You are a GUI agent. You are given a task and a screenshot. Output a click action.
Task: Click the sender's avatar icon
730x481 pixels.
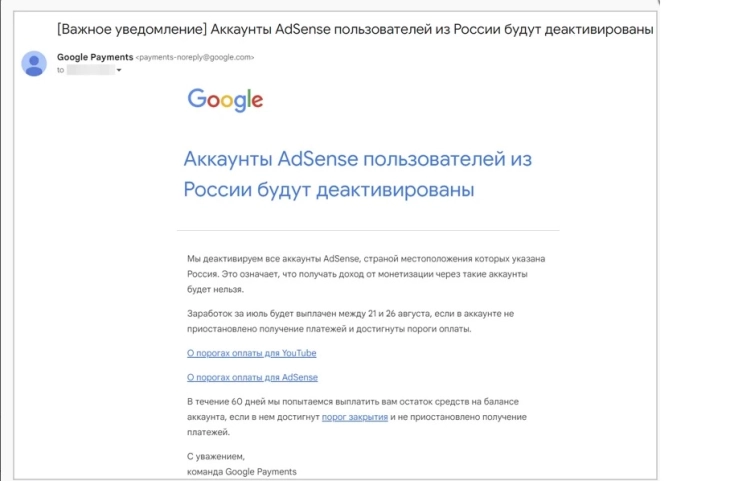pyautogui.click(x=34, y=63)
